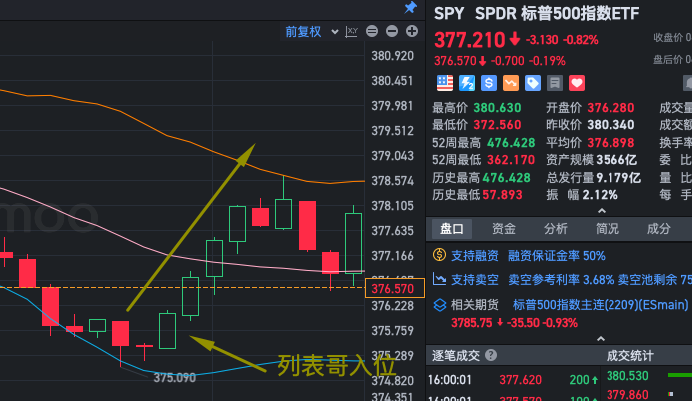The image size is (692, 401).
Task: Click the 377.210 last price
Action: pos(470,40)
